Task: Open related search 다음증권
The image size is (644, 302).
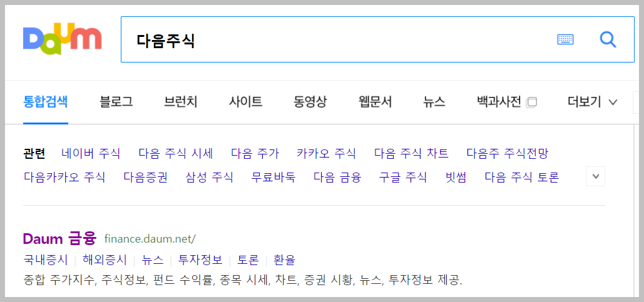Action: click(x=145, y=178)
